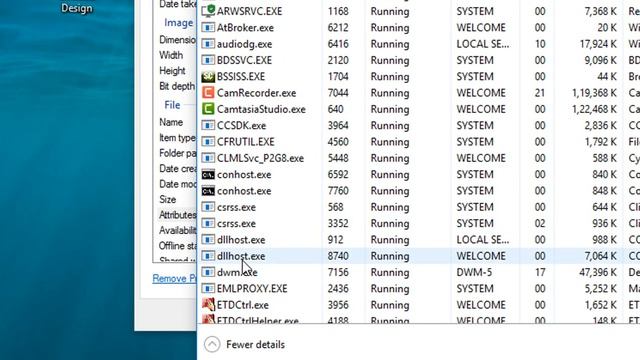Image resolution: width=640 pixels, height=360 pixels.
Task: Click Height property in Properties window
Action: pos(172,71)
